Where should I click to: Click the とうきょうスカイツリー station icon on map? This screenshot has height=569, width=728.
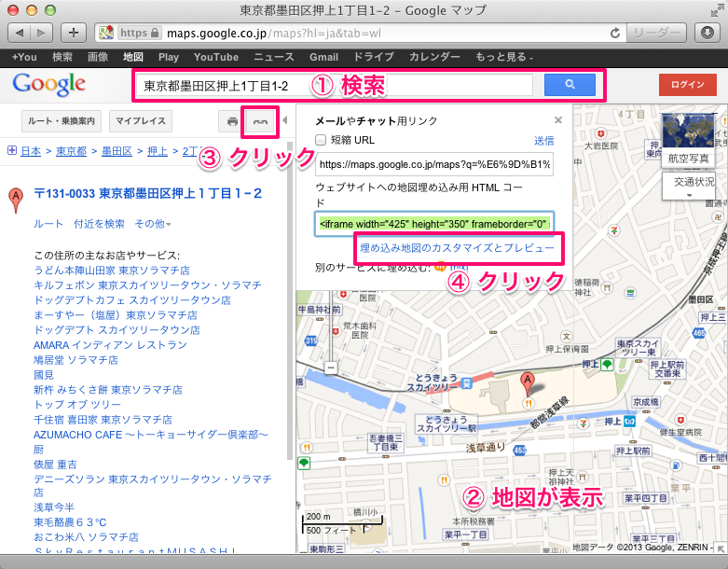pos(466,383)
